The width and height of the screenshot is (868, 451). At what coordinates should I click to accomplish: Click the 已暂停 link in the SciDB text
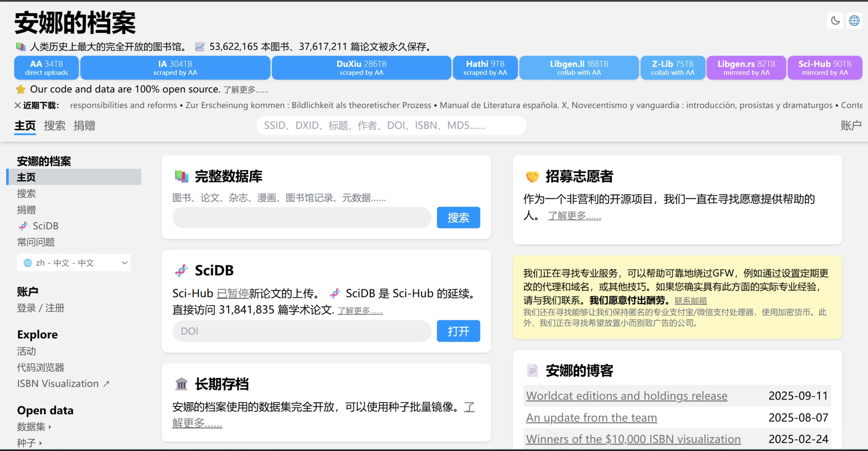click(x=233, y=294)
